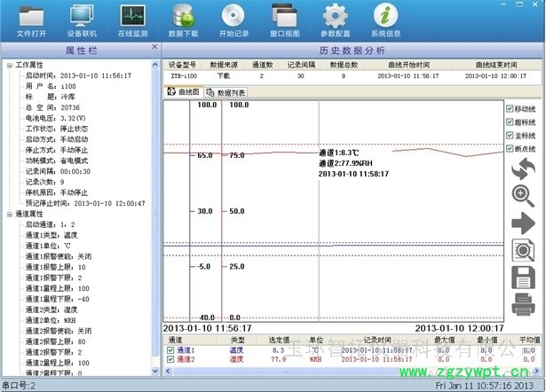
Task: Collapse the 通道属性 tree node
Action: (x=9, y=214)
